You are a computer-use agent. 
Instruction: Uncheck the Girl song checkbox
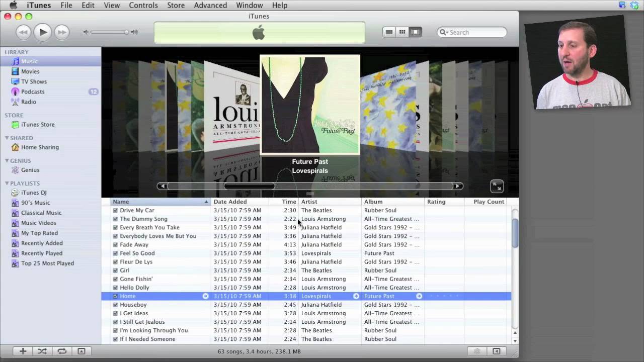click(115, 270)
